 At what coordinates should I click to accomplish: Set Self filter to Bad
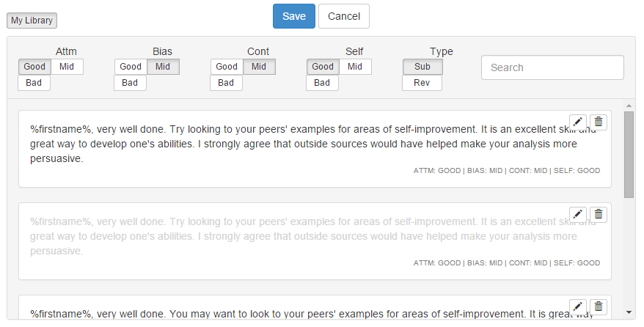(x=322, y=83)
